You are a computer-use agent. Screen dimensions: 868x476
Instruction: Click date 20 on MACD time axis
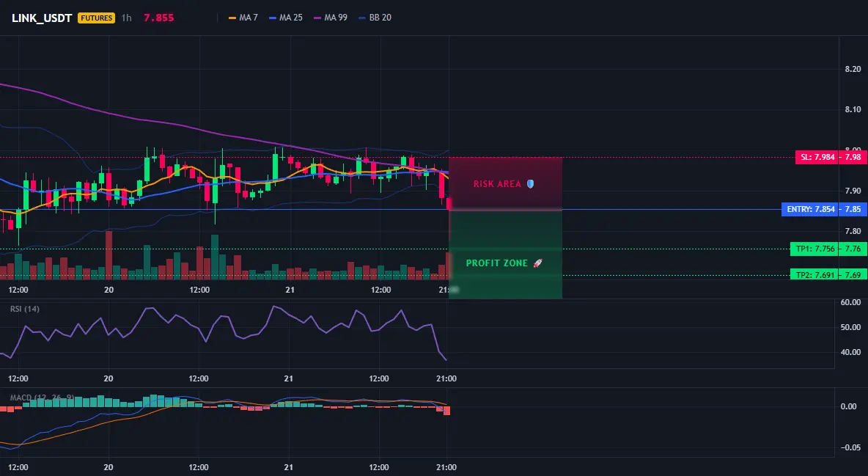coord(108,467)
